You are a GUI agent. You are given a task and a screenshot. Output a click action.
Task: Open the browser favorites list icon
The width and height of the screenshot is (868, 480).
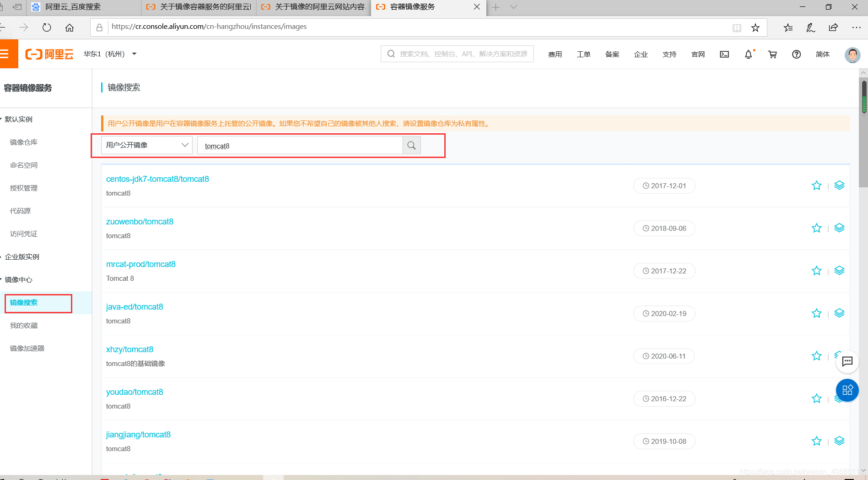788,28
